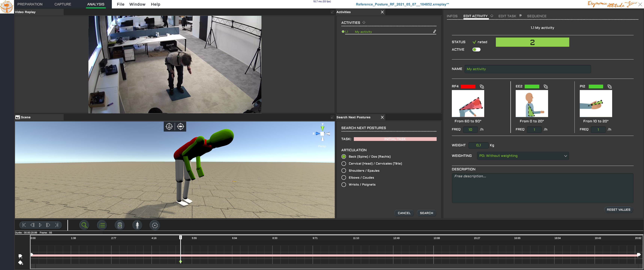The height and width of the screenshot is (270, 644).
Task: Open the numbered list tool
Action: 102,225
